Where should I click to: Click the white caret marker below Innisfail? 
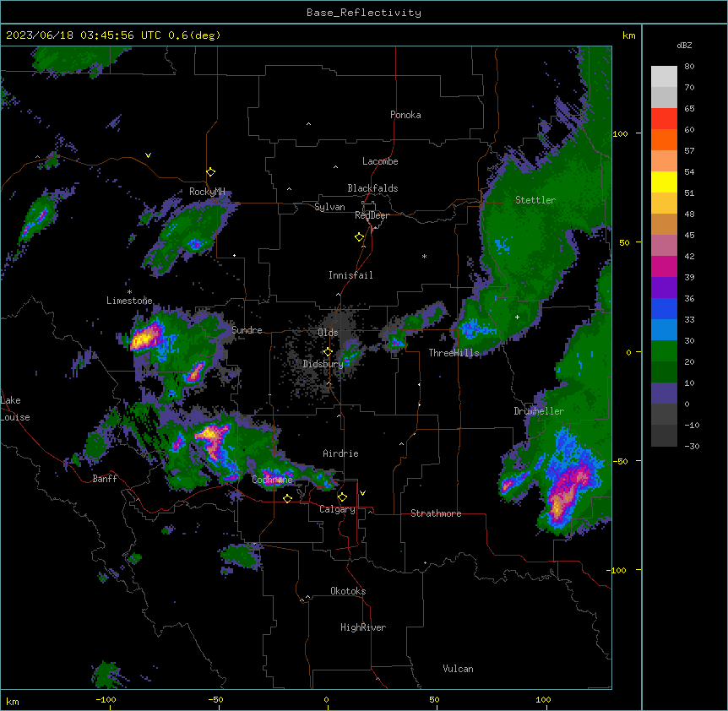[338, 294]
